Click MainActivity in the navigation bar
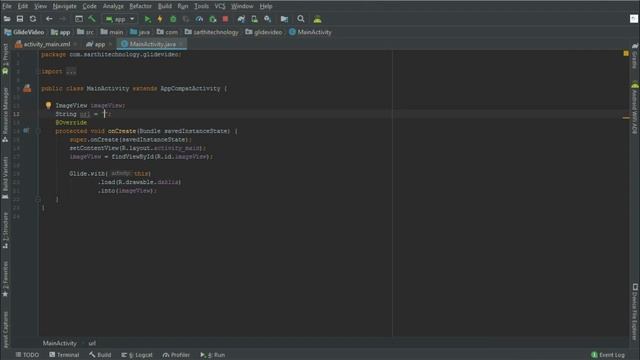 [x=310, y=32]
